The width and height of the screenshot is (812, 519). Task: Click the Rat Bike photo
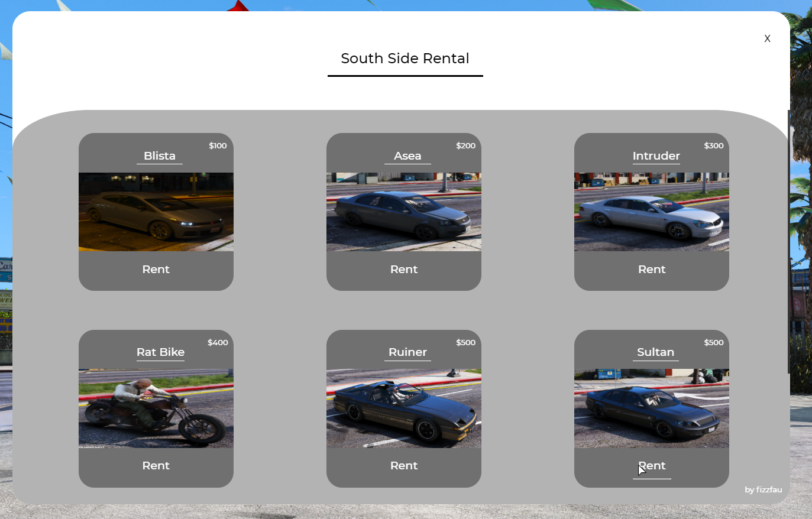point(156,408)
